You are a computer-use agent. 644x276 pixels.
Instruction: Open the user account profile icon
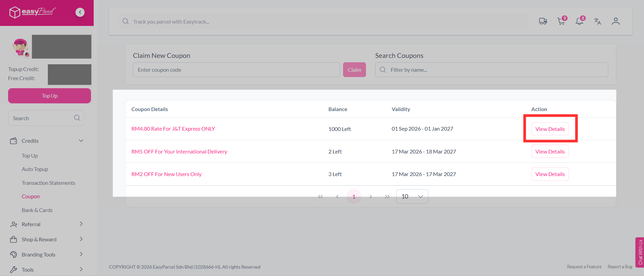click(x=616, y=21)
